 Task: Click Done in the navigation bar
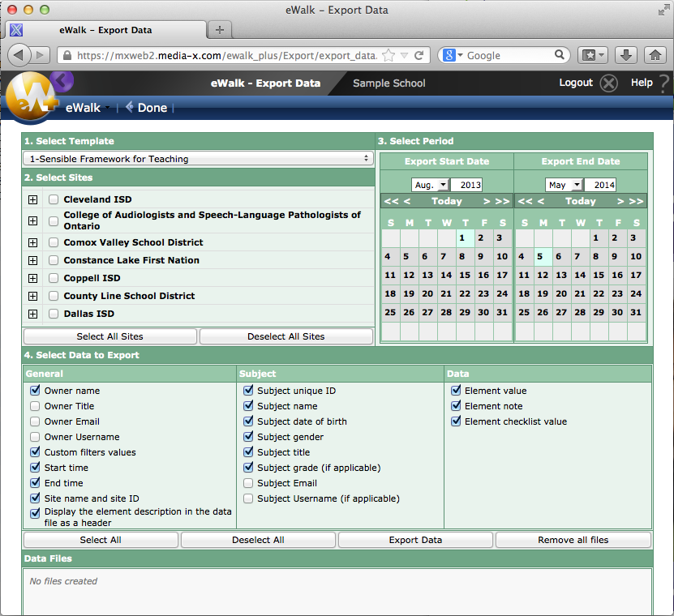147,107
